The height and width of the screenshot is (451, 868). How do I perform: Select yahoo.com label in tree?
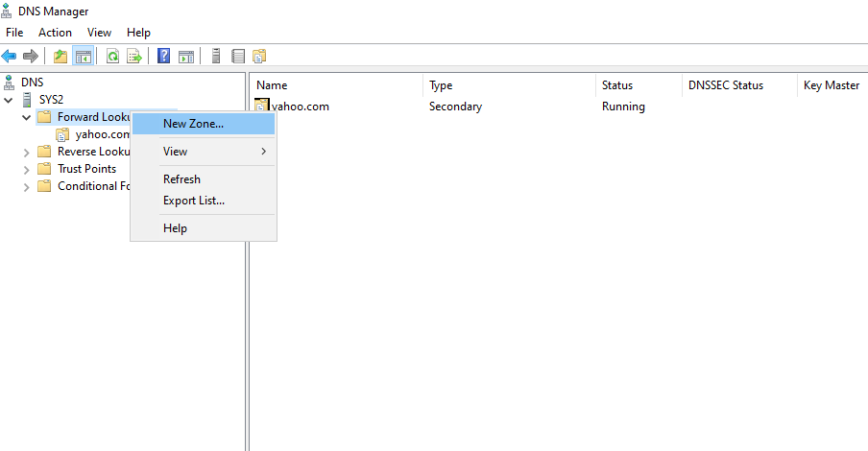[x=103, y=134]
